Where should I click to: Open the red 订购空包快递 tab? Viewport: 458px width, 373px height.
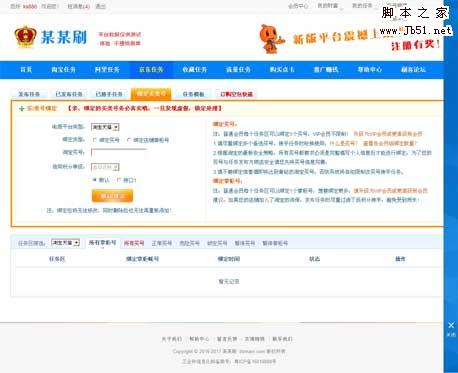236,94
